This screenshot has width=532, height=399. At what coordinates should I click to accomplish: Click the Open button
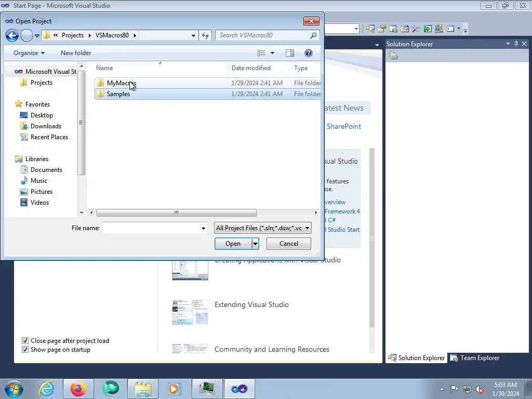pos(233,244)
